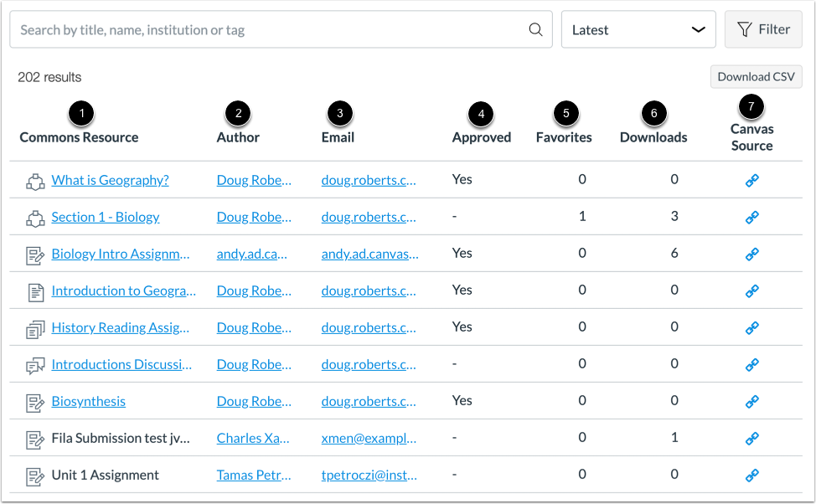Click the document icon beside Introduction to Geography
The image size is (816, 504).
pyautogui.click(x=34, y=290)
